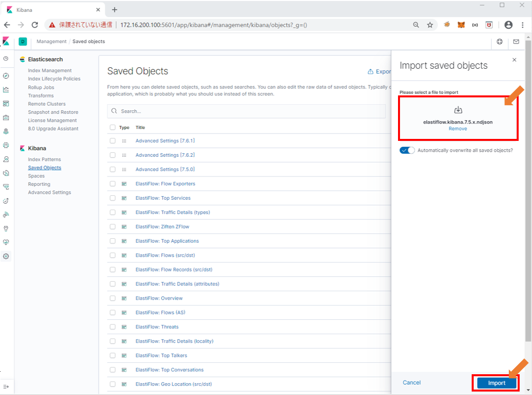Open Visualize chart icon in sidebar

6,89
